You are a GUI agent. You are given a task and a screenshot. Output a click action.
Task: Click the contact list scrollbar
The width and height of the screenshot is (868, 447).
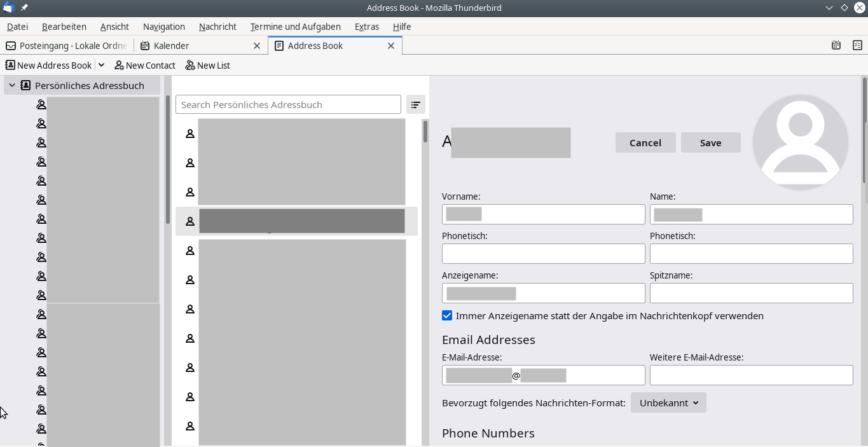(425, 132)
